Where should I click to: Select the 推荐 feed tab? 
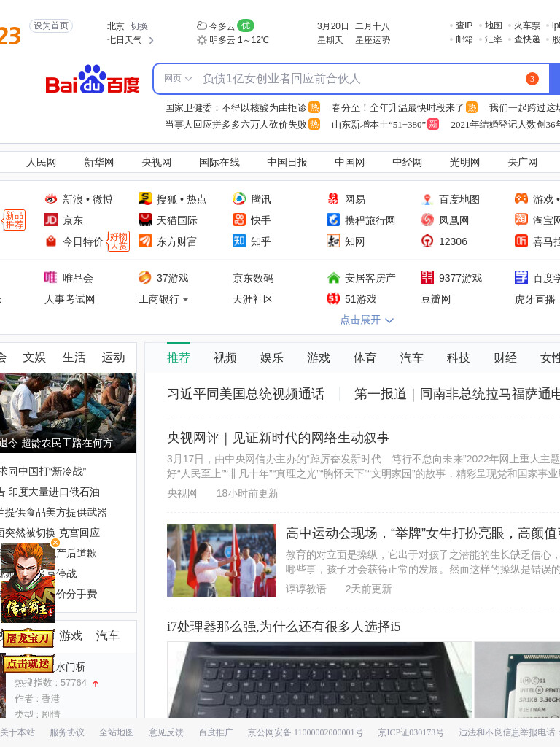pos(179,357)
